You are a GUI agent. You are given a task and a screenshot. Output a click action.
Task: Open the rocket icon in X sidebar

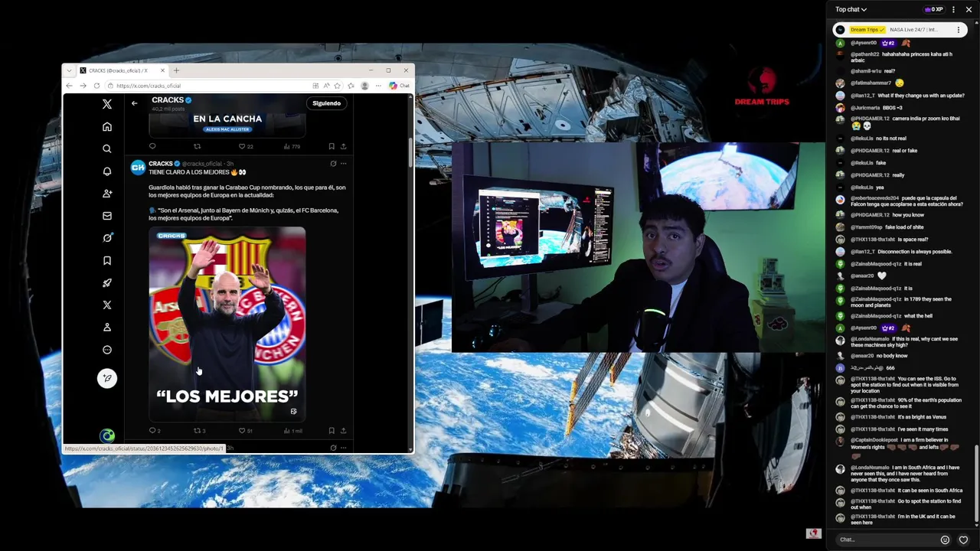(x=107, y=282)
